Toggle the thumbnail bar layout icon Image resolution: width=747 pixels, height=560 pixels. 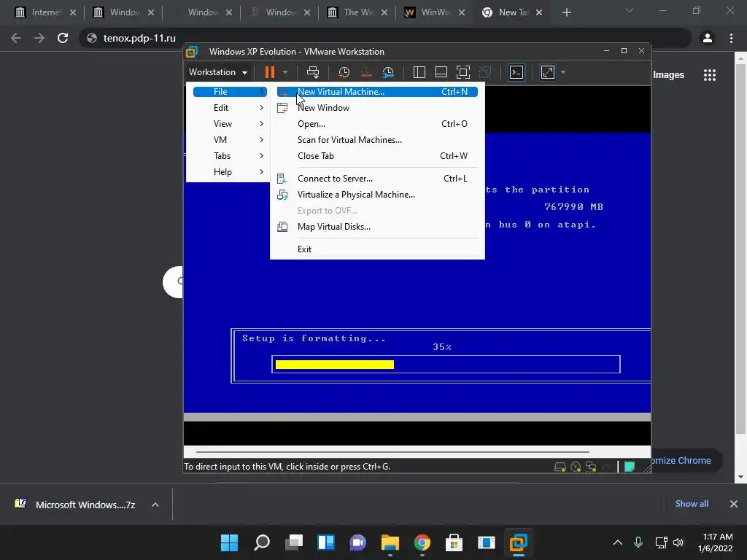441,72
